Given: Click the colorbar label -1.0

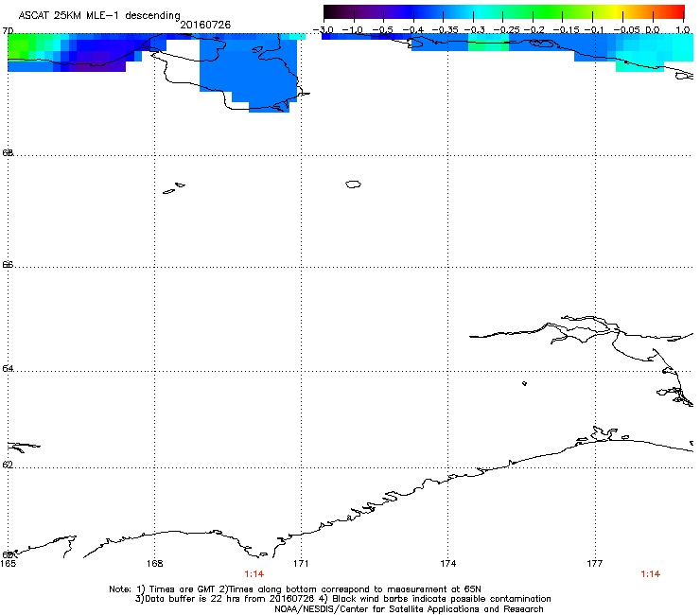Looking at the screenshot, I should pyautogui.click(x=353, y=30).
